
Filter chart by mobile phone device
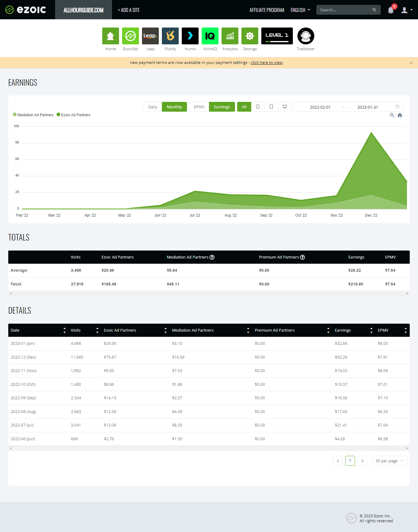coord(258,107)
